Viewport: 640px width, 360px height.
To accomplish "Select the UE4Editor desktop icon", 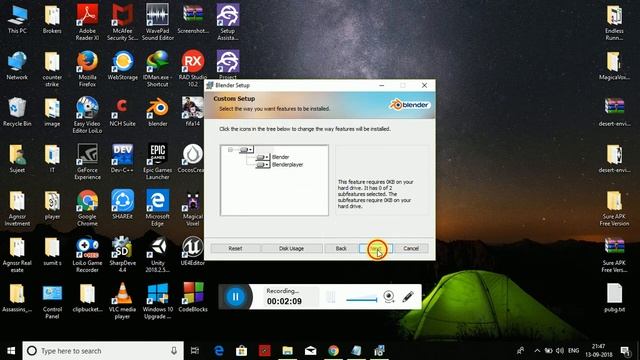I will coord(193,251).
